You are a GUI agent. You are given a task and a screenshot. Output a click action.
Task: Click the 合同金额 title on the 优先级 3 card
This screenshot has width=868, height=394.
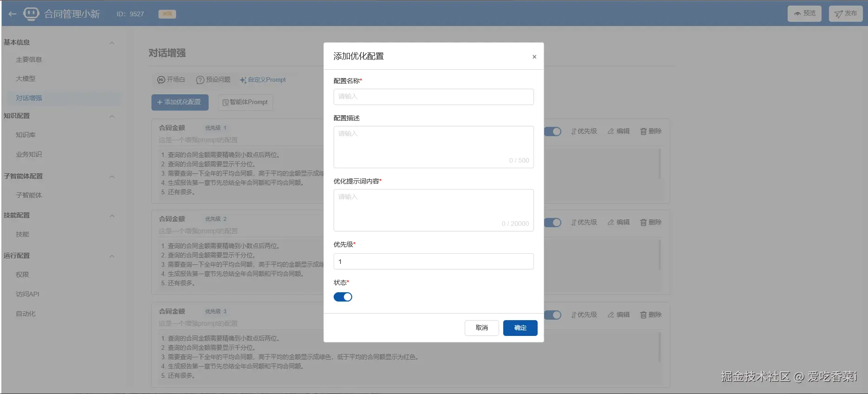point(172,311)
